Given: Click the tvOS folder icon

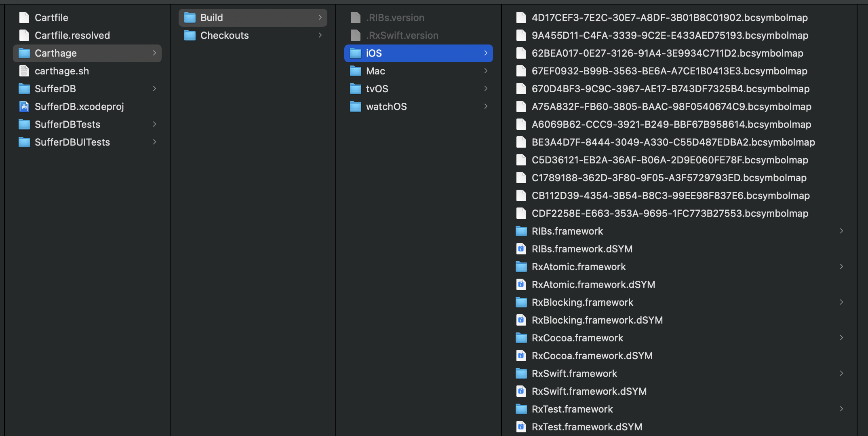Looking at the screenshot, I should 356,89.
